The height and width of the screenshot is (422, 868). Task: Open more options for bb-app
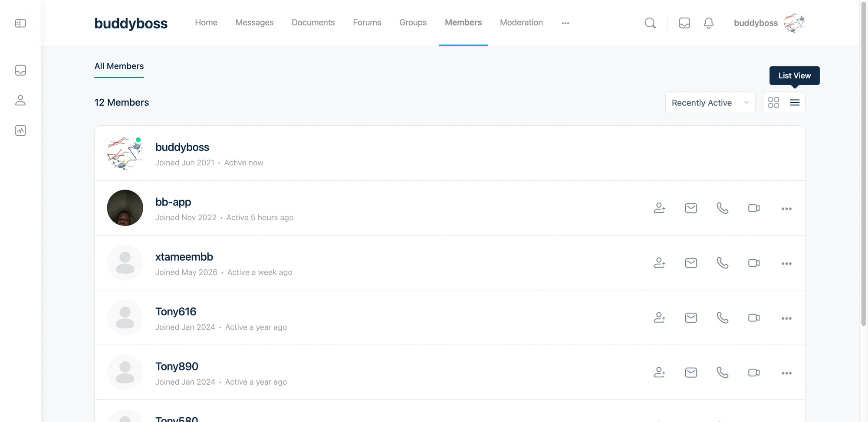pyautogui.click(x=786, y=209)
